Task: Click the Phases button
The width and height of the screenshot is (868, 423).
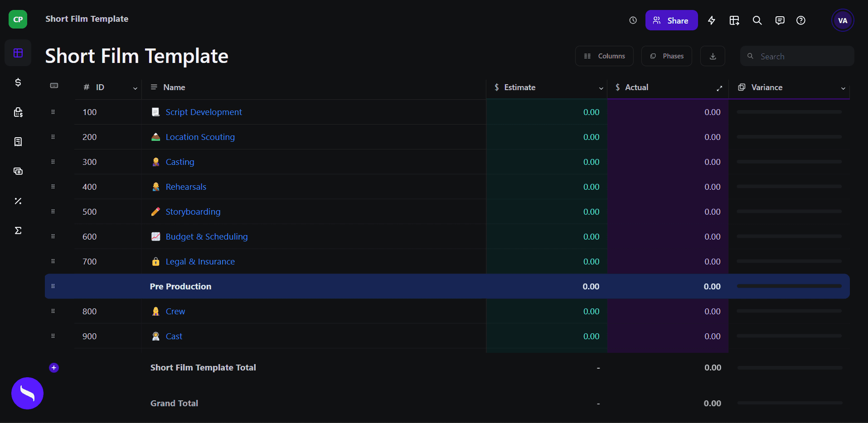Action: (666, 56)
